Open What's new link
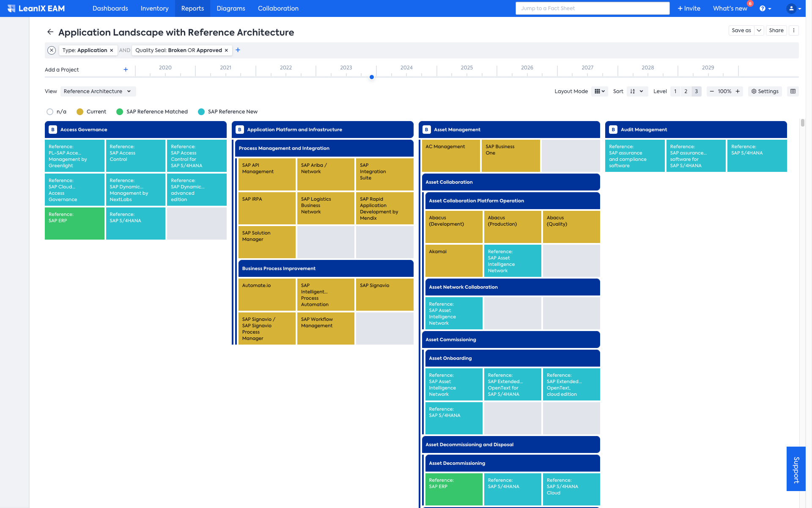Image resolution: width=812 pixels, height=508 pixels. [730, 8]
